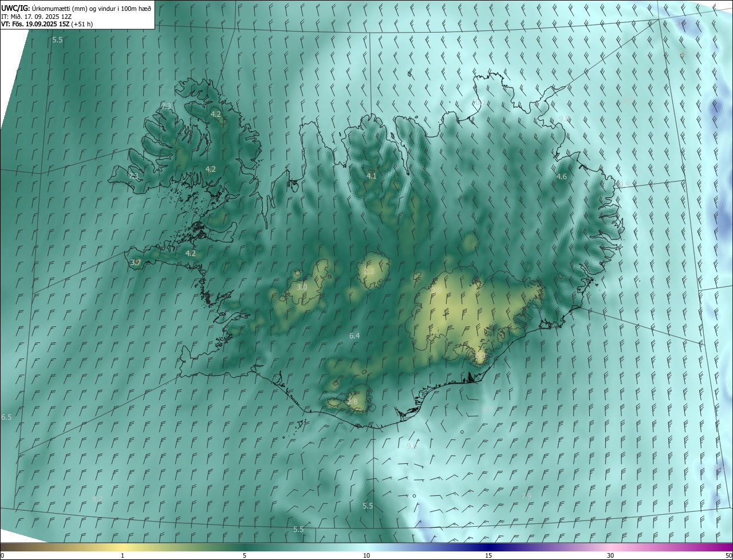Click the '10' tick label on the color scale

366,556
